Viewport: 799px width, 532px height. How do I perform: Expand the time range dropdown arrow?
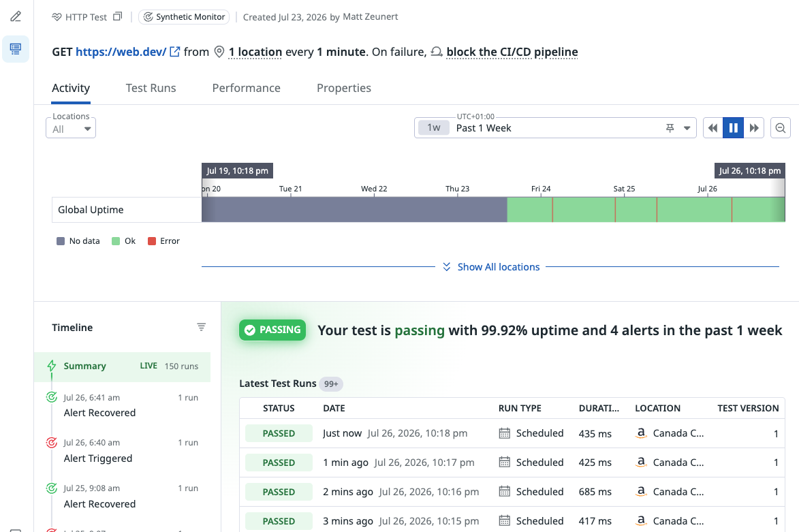[687, 129]
